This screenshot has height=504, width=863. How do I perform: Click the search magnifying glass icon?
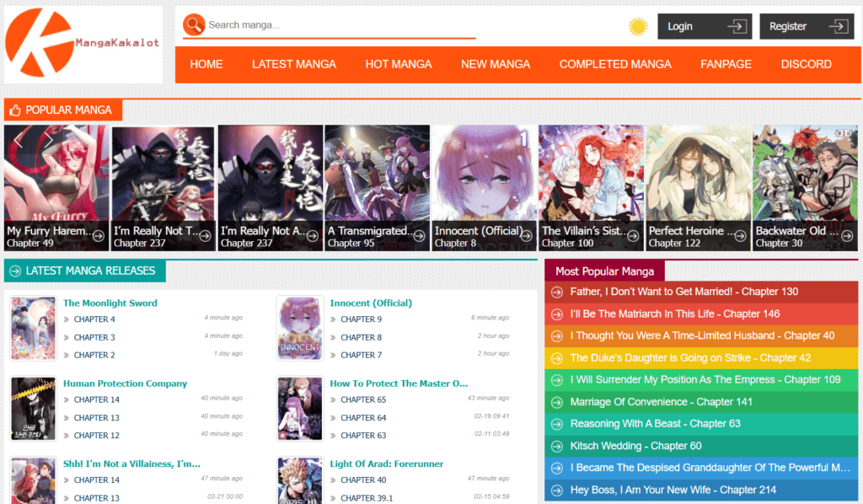(x=194, y=24)
